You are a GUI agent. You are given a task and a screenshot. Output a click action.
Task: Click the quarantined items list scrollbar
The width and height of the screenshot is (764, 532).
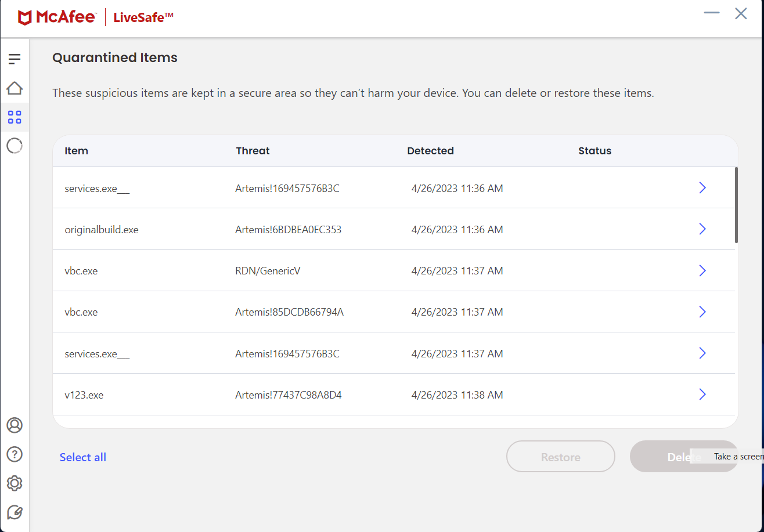click(x=736, y=205)
